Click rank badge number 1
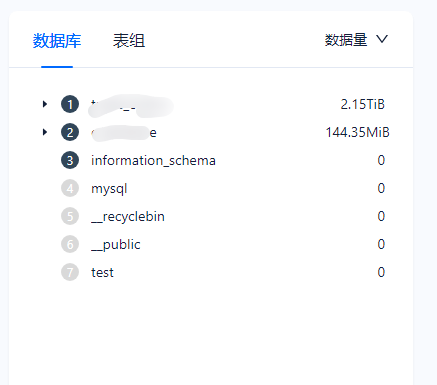Screen dimensions: 437x385 coord(70,104)
